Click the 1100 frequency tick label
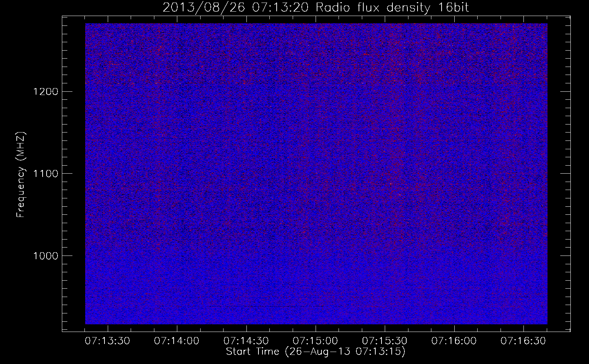This screenshot has width=589, height=364. 46,174
